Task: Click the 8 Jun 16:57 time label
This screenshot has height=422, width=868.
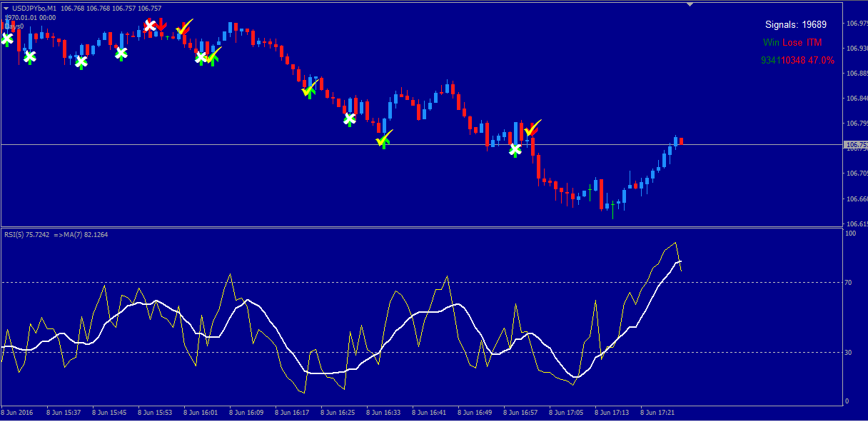Action: coord(520,413)
